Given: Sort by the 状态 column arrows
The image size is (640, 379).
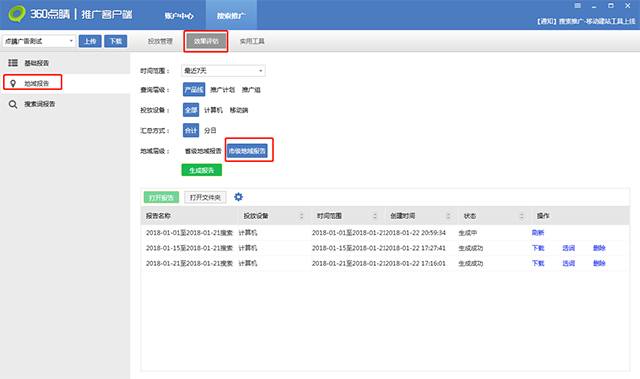Looking at the screenshot, I should click(522, 216).
